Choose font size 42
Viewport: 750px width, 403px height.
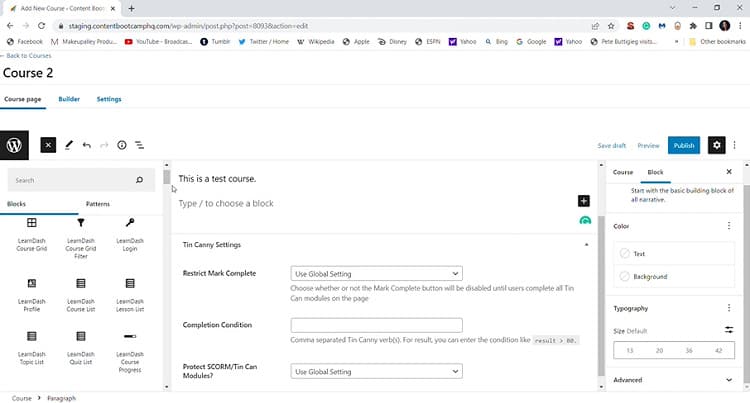click(718, 350)
